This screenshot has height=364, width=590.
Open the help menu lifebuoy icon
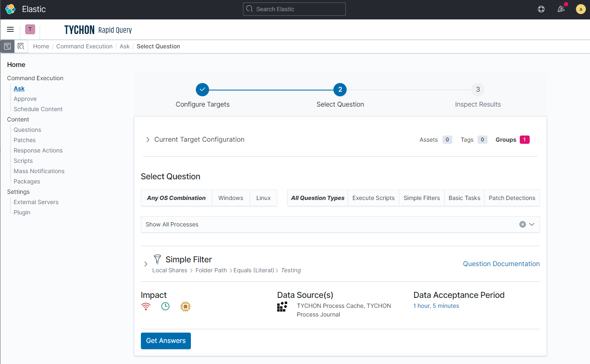coord(541,9)
